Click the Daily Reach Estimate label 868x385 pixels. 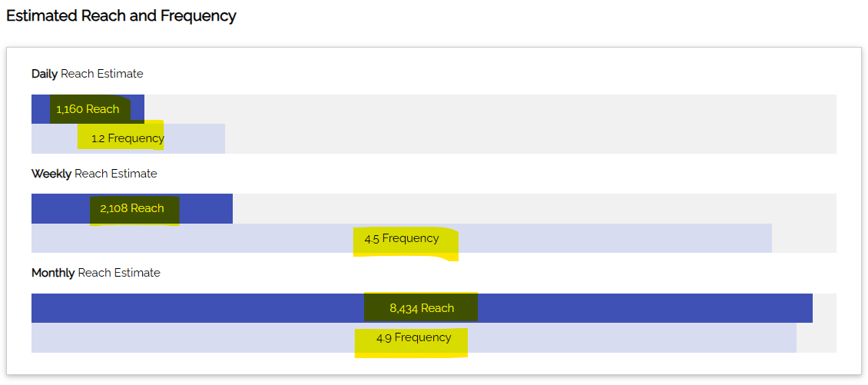(x=87, y=74)
